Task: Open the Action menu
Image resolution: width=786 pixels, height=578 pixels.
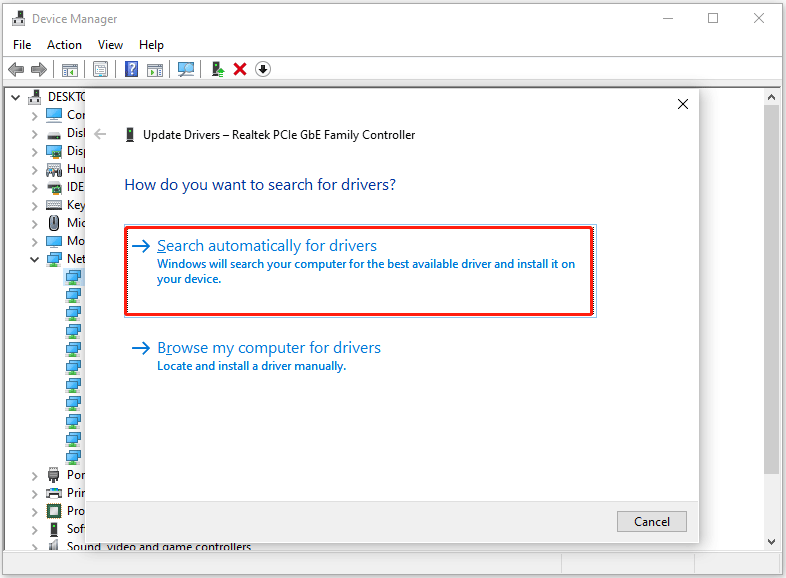Action: (x=64, y=45)
